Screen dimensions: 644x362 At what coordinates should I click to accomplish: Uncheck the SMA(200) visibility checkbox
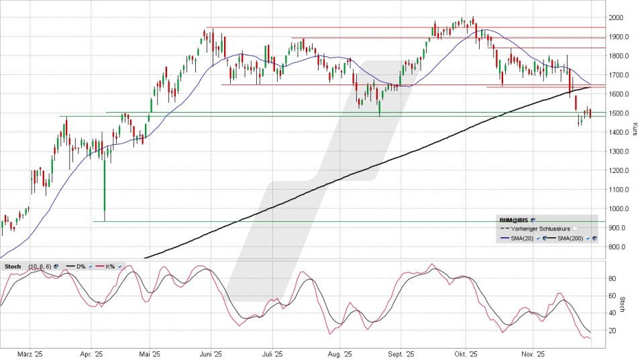pos(588,239)
